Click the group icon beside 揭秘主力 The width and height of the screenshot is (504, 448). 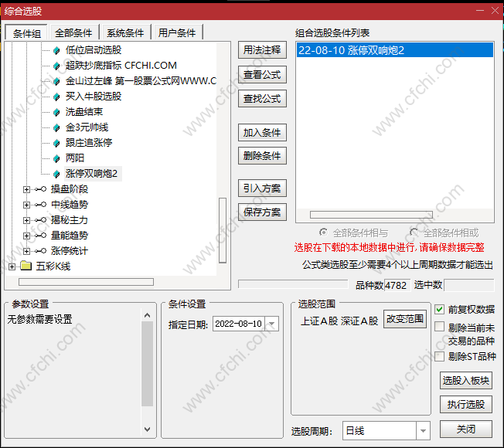(40, 220)
